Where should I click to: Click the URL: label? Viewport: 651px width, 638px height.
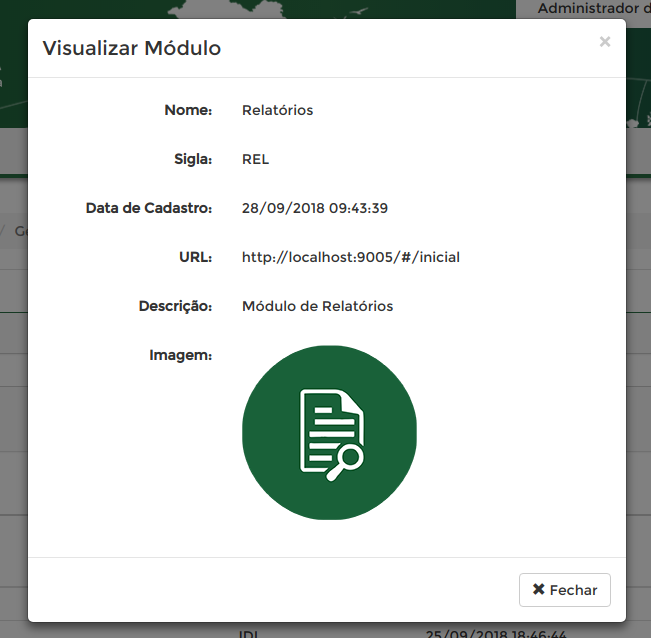[196, 257]
